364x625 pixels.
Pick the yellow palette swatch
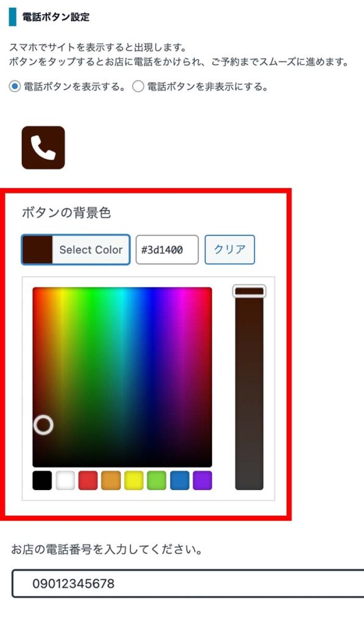pyautogui.click(x=134, y=480)
